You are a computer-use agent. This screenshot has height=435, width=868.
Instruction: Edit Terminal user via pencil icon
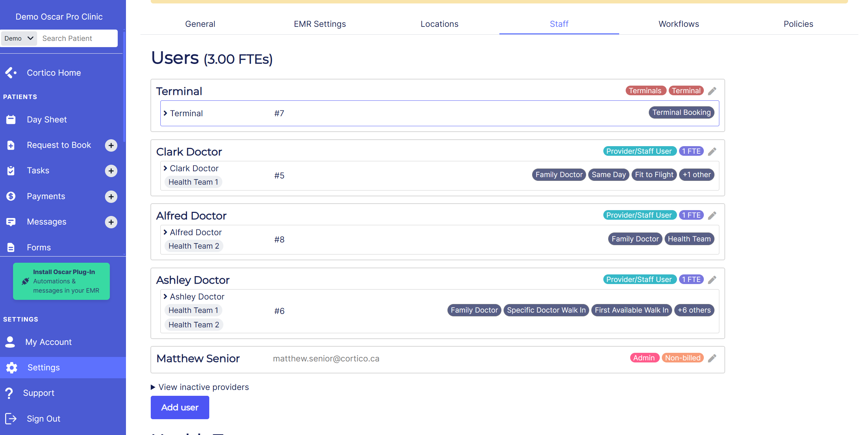pos(712,91)
